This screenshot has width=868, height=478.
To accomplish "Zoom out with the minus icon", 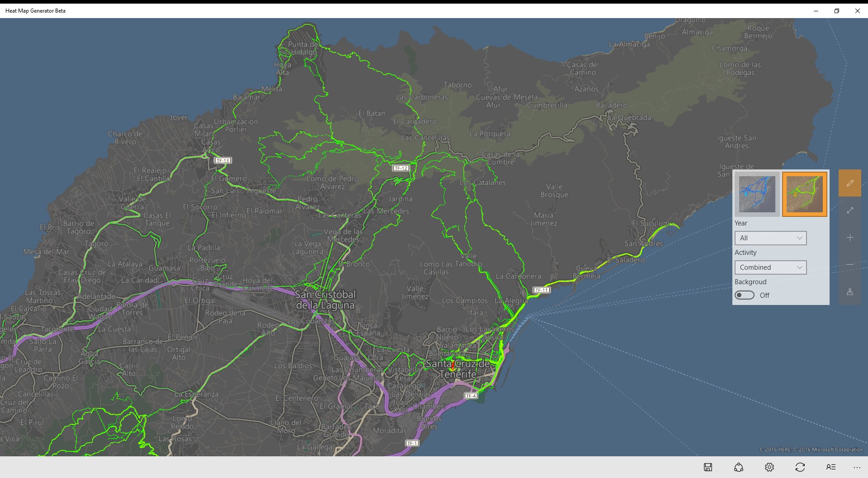I will pyautogui.click(x=850, y=264).
